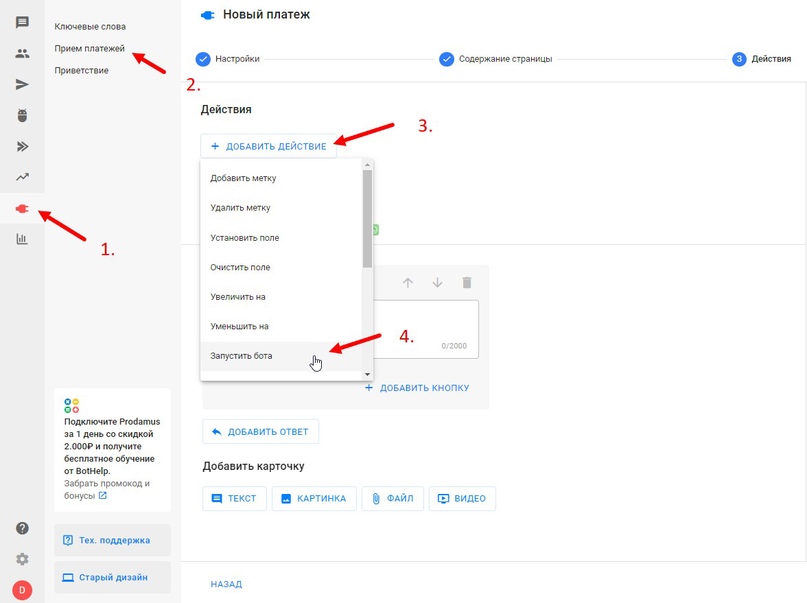This screenshot has width=807, height=603.
Task: Choose "Добавить метку" action
Action: [x=243, y=178]
